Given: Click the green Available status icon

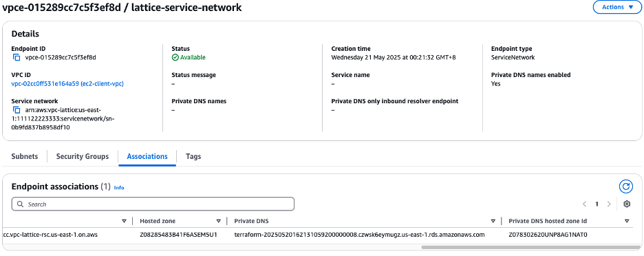Looking at the screenshot, I should point(175,58).
